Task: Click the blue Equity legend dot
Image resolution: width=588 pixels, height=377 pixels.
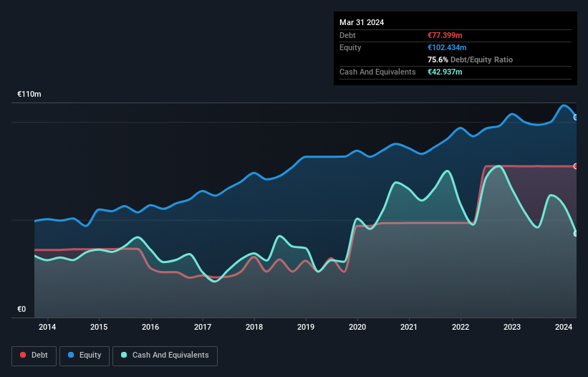Action: [x=71, y=355]
